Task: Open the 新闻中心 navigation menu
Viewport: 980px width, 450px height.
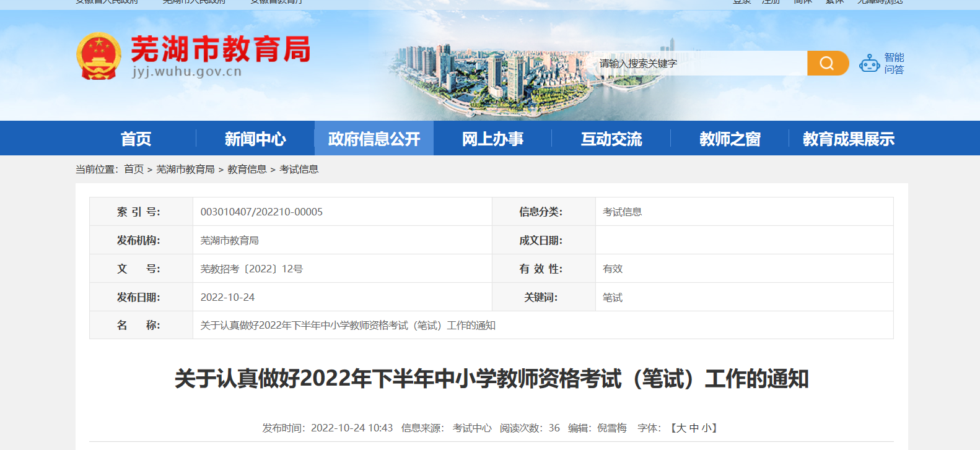Action: [x=255, y=139]
